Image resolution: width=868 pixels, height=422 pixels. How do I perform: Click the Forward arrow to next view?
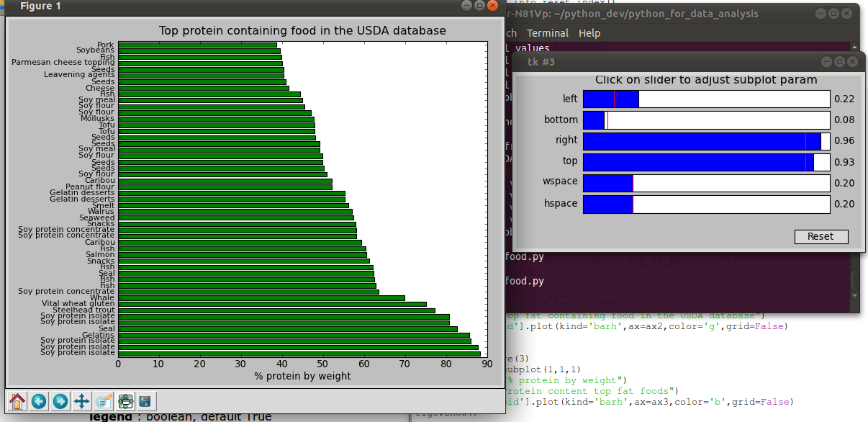click(x=60, y=401)
